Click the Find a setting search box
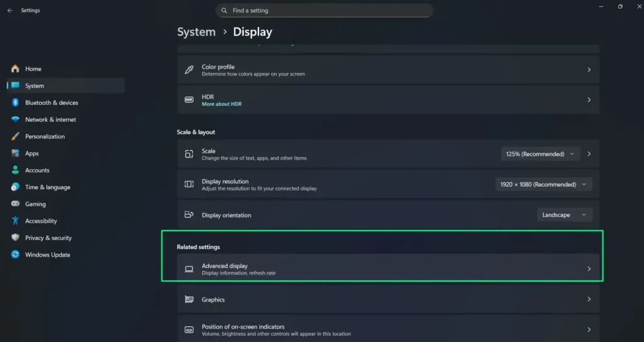Image resolution: width=644 pixels, height=342 pixels. [327, 11]
